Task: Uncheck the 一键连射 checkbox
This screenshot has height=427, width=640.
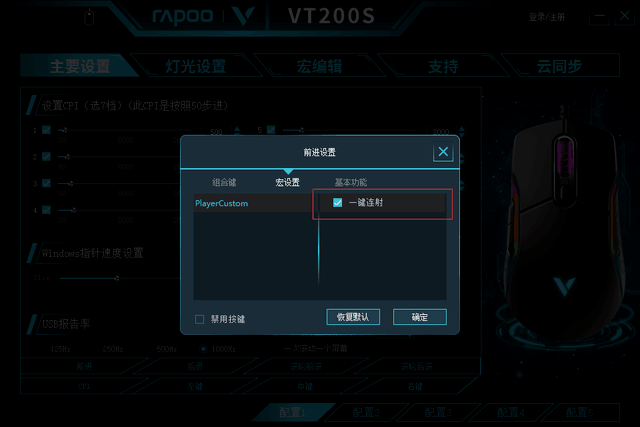Action: point(338,202)
